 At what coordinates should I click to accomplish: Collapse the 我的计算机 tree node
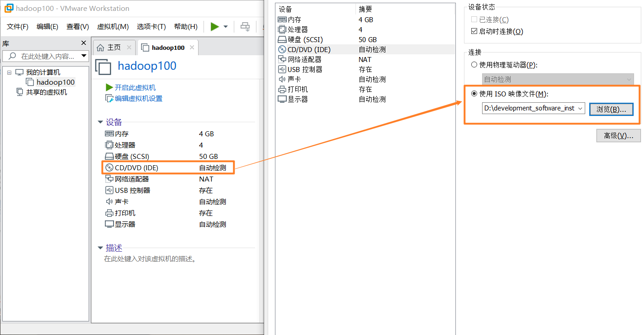tap(9, 72)
